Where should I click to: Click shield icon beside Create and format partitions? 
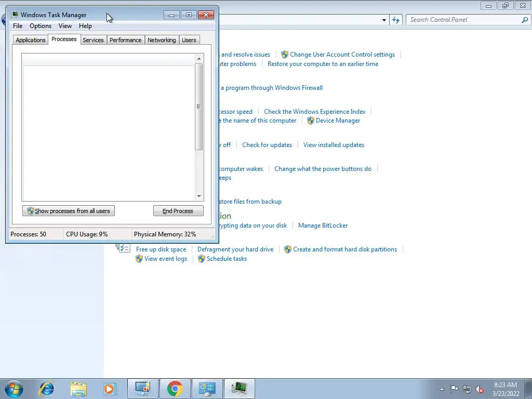coord(288,249)
